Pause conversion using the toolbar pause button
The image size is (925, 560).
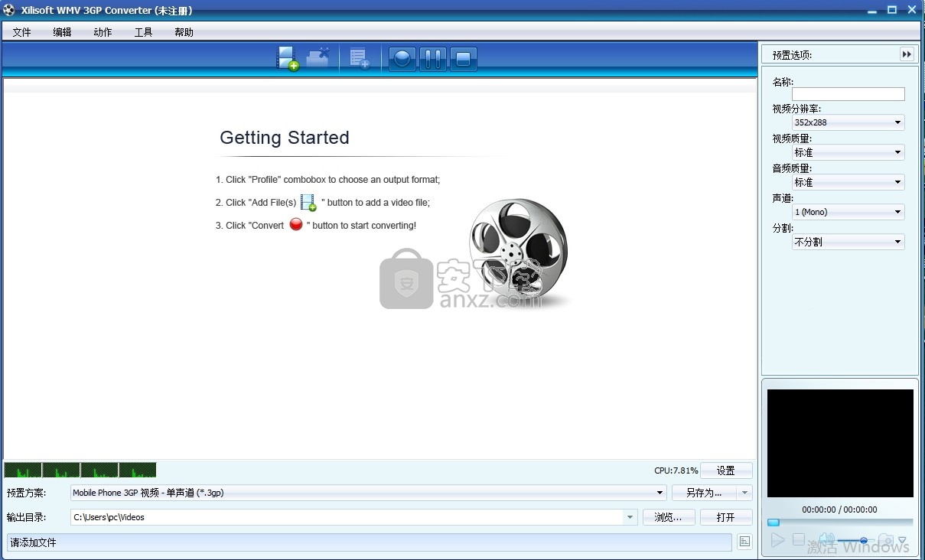tap(432, 59)
